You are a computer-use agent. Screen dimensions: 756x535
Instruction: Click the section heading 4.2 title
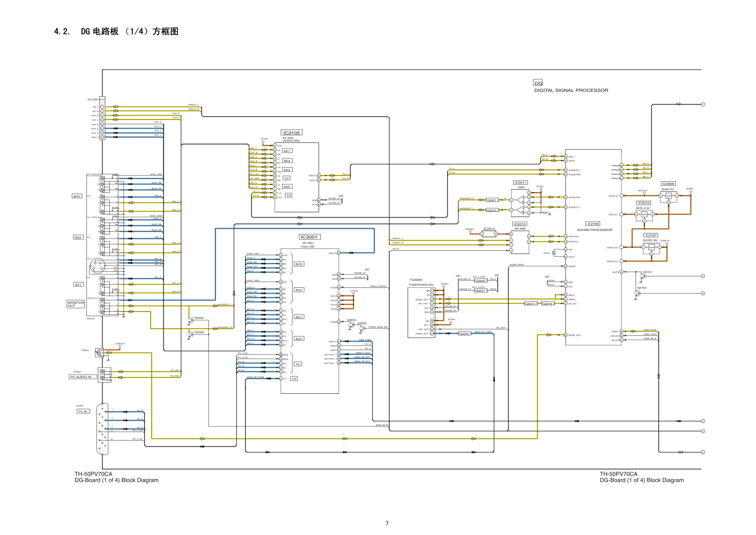[x=116, y=32]
